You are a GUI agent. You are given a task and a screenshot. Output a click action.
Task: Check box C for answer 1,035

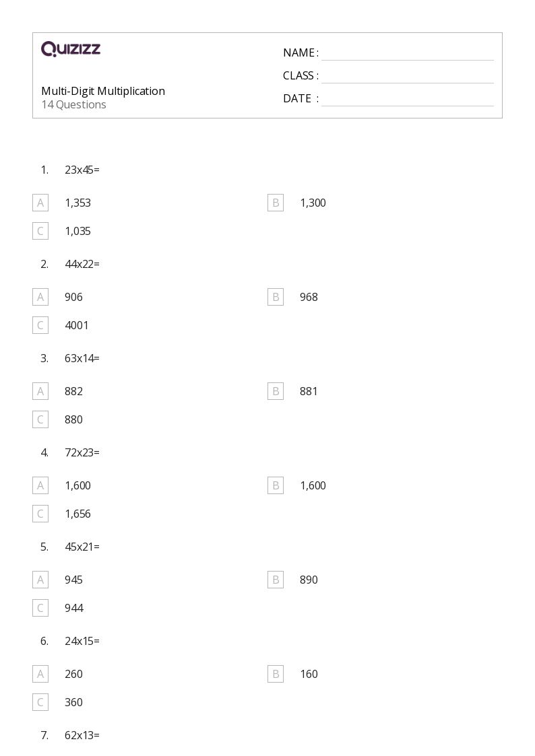click(40, 231)
